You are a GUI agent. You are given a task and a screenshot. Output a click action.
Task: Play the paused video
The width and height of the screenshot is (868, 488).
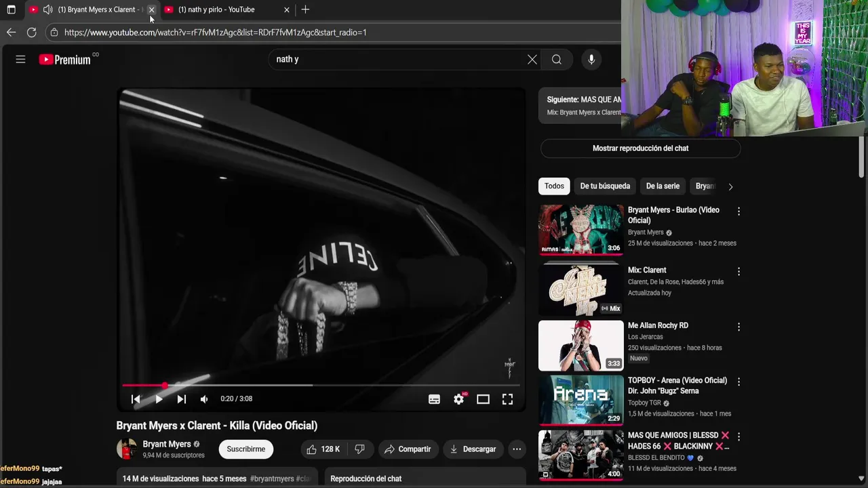(159, 399)
